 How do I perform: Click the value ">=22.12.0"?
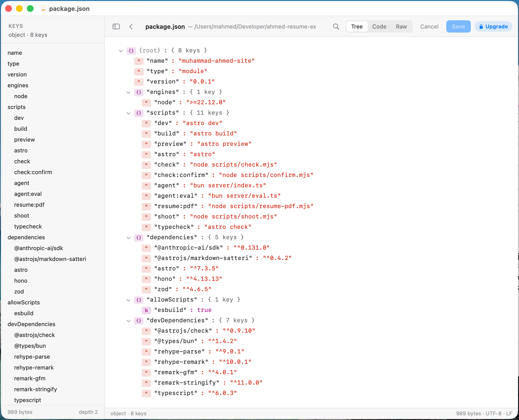(x=206, y=102)
